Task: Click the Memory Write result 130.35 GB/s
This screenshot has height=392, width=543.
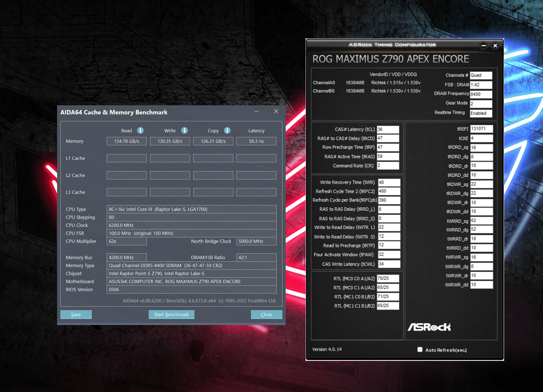Action: (170, 141)
